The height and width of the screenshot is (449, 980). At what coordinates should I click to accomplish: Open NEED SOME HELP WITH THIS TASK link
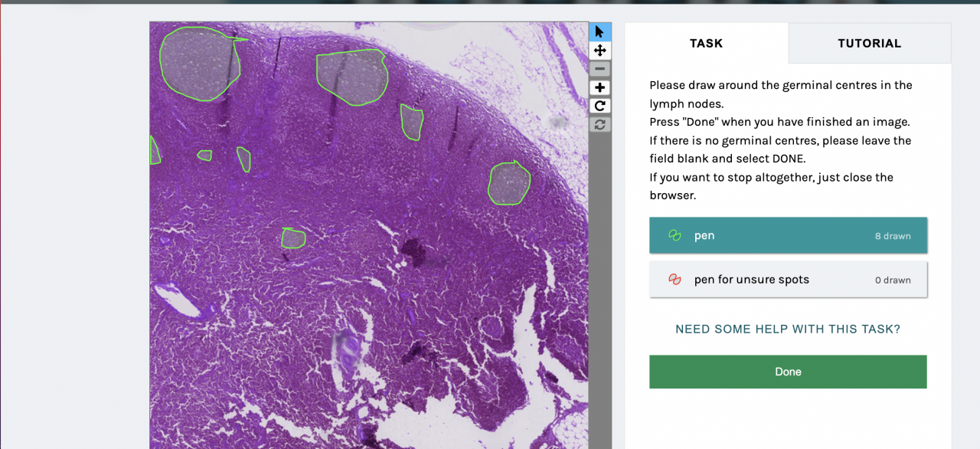coord(788,329)
